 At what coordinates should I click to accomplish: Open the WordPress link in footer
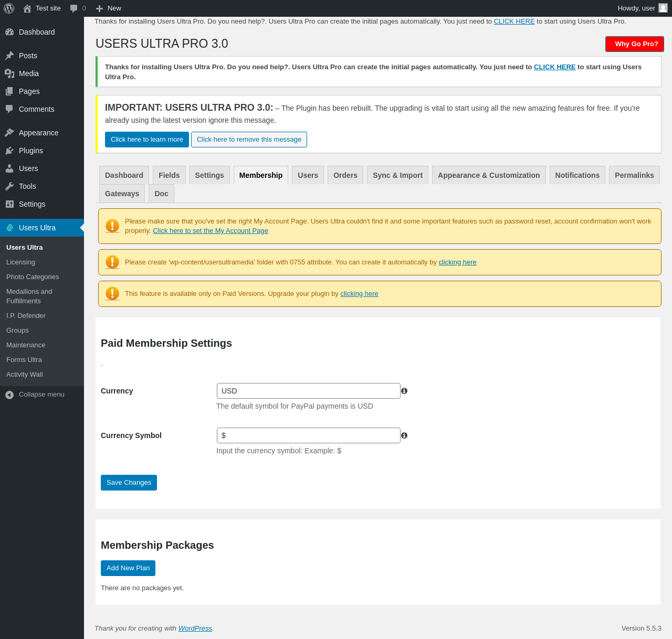pyautogui.click(x=195, y=629)
